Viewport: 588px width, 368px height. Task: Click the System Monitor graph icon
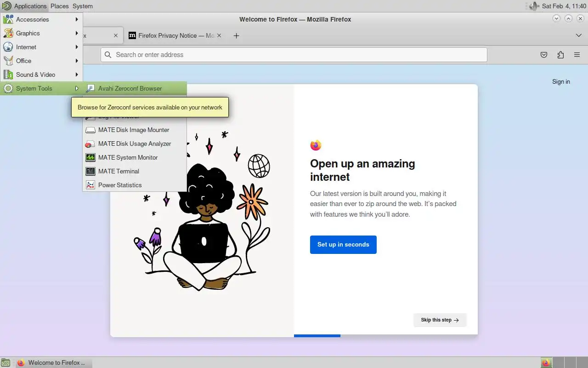90,157
